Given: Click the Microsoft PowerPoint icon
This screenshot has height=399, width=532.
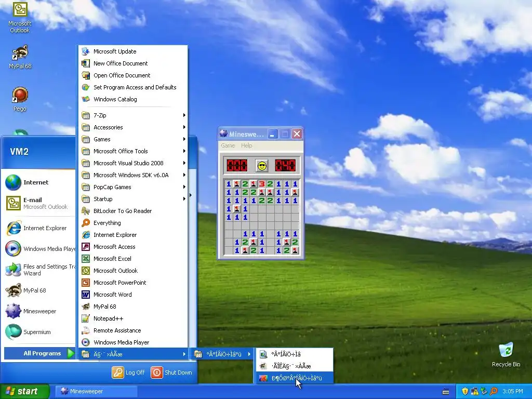Looking at the screenshot, I should pos(86,283).
